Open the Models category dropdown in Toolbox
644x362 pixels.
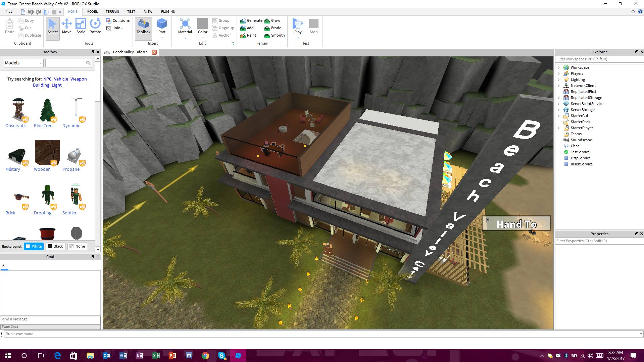click(x=23, y=63)
